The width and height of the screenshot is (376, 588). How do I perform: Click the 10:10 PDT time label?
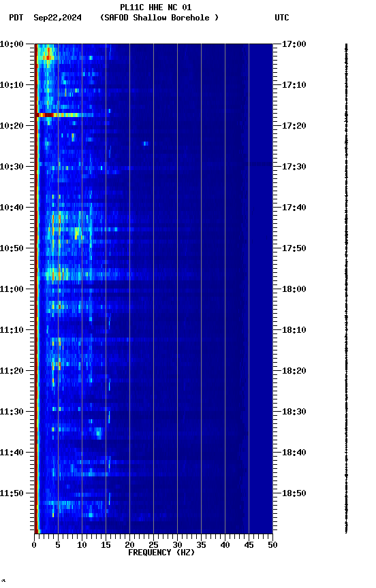click(12, 85)
